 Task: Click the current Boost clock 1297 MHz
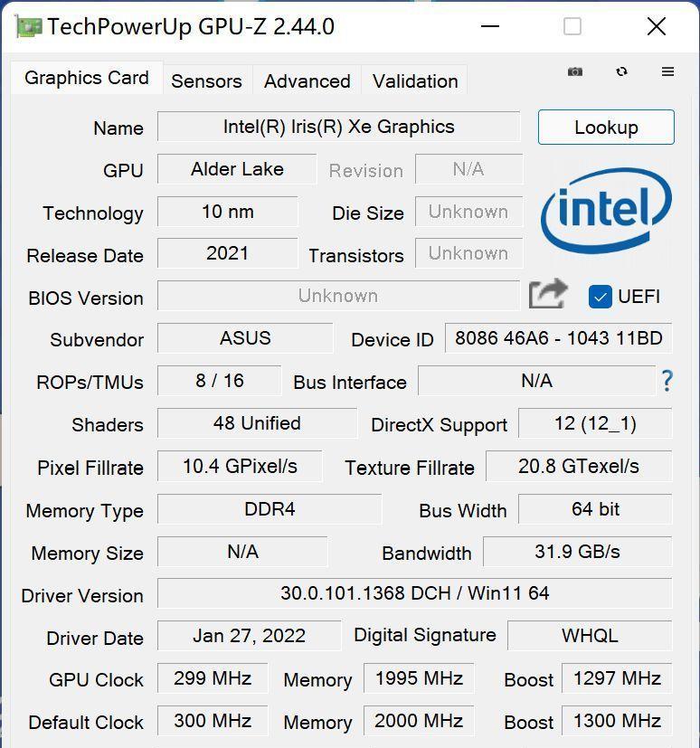tap(617, 677)
